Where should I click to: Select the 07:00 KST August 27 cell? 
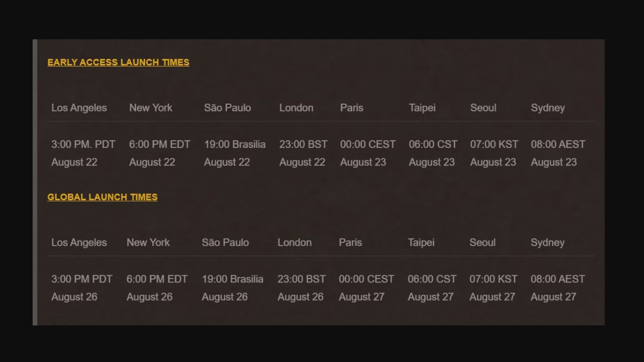(493, 288)
